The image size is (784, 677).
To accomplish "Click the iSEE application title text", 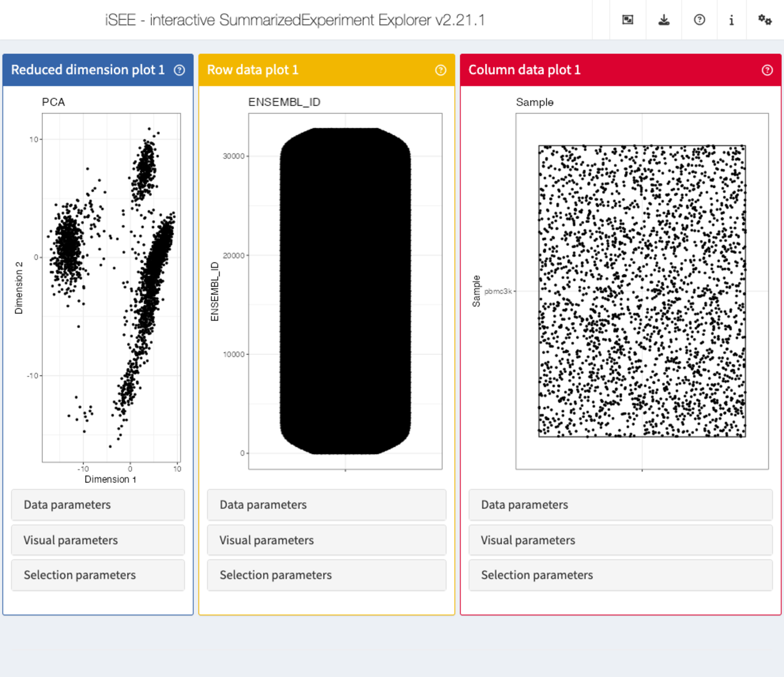I will [295, 20].
